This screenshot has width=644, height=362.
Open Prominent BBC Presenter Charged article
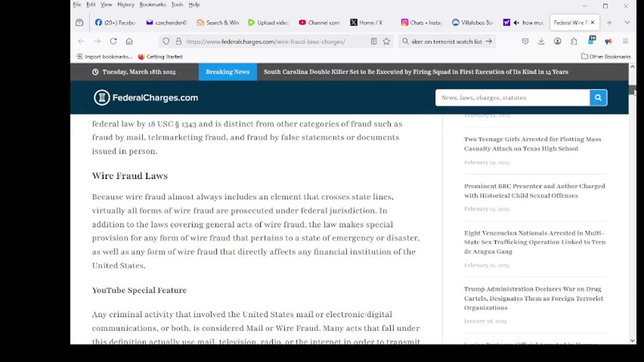pyautogui.click(x=534, y=191)
